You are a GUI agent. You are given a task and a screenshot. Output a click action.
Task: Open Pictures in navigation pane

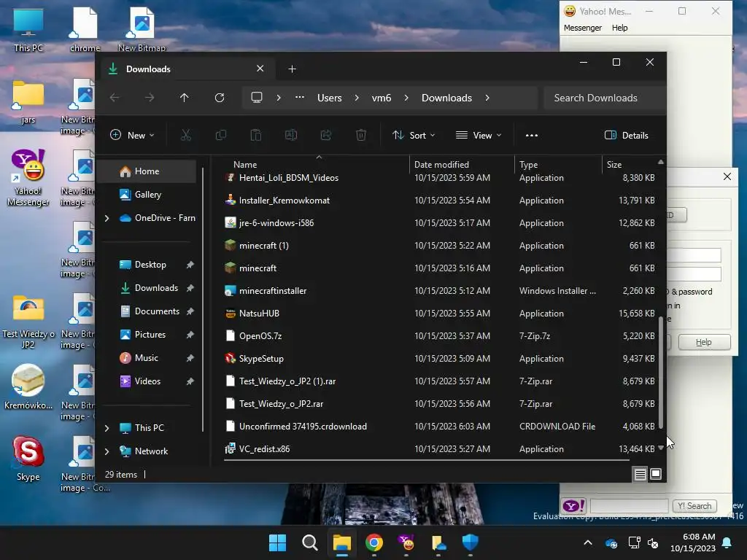(x=150, y=335)
